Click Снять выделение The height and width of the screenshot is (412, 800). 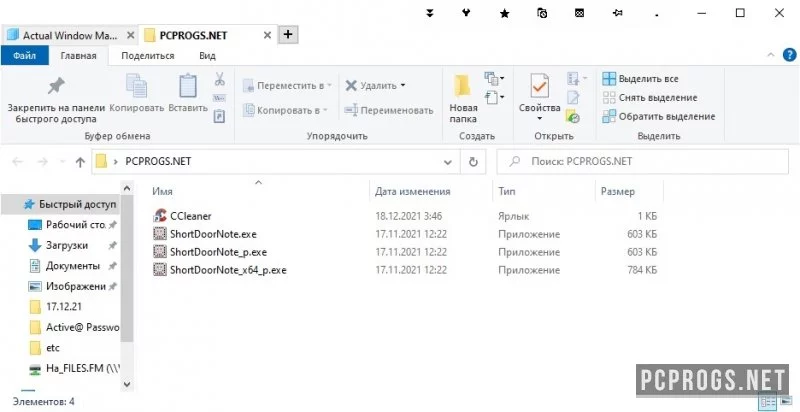(649, 97)
